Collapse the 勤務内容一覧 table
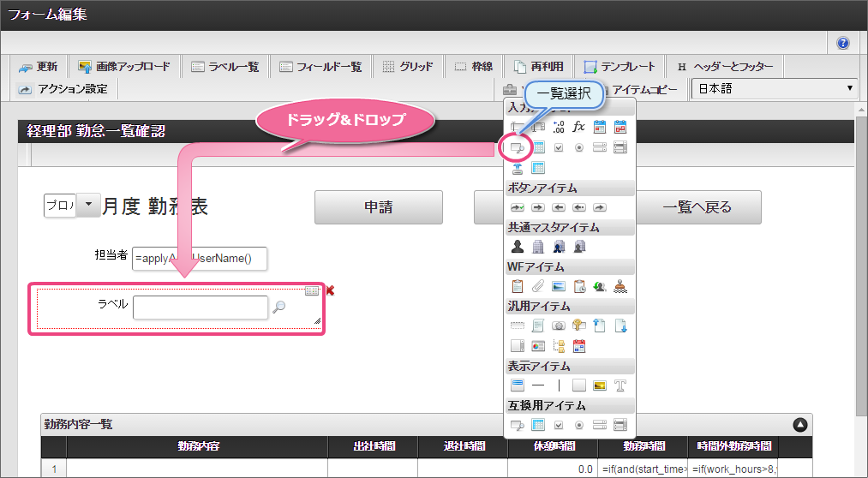868x478 pixels. pos(800,425)
